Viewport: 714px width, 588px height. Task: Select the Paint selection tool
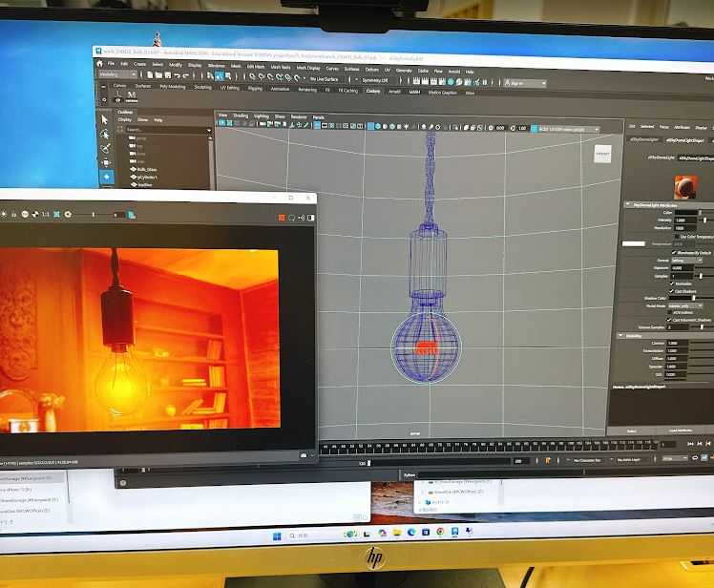click(106, 148)
